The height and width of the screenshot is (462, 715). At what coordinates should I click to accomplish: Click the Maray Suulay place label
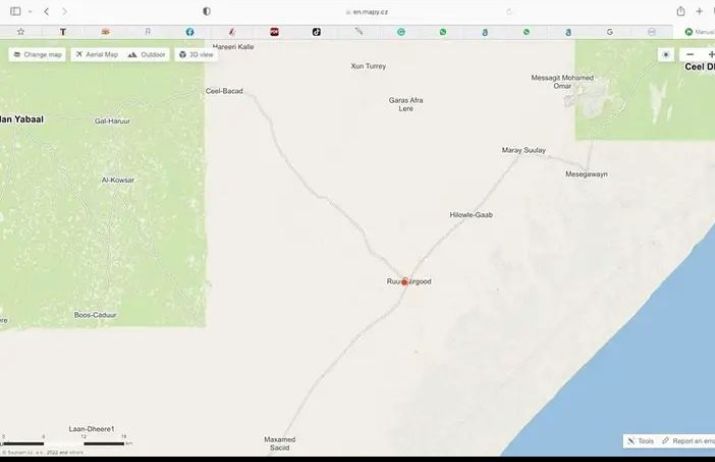pos(523,150)
